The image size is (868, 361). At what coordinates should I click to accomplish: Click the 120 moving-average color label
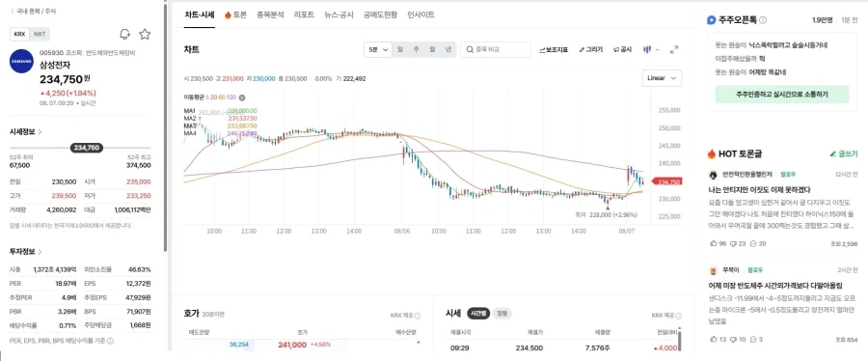pos(231,97)
